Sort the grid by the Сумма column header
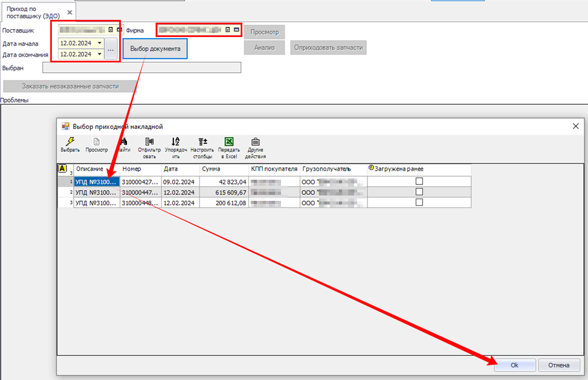This screenshot has width=588, height=380. pos(224,169)
